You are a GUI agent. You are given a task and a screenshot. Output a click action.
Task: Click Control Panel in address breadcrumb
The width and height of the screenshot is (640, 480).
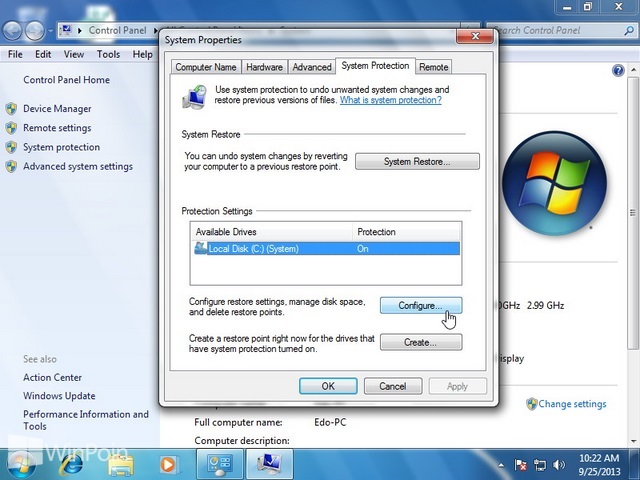(x=118, y=30)
